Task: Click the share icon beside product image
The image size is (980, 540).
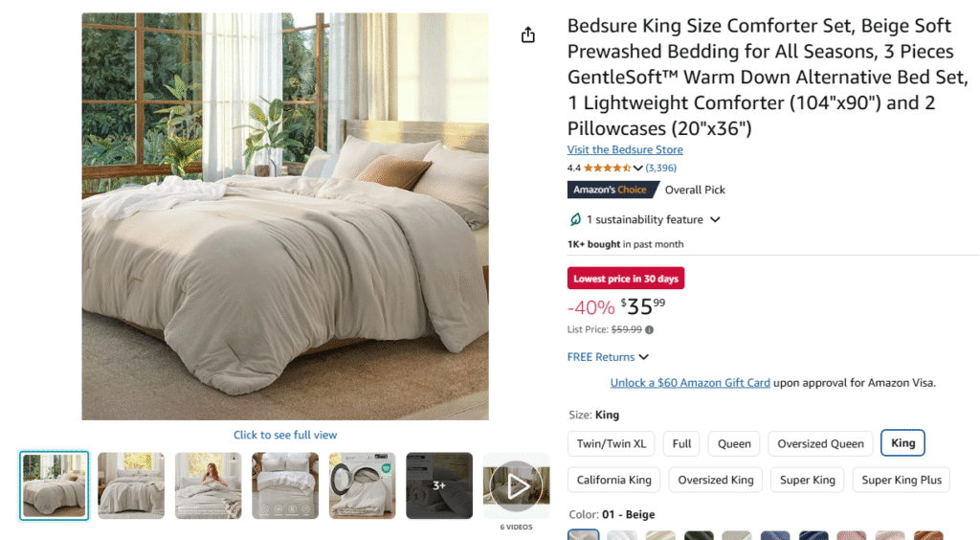Action: point(528,34)
